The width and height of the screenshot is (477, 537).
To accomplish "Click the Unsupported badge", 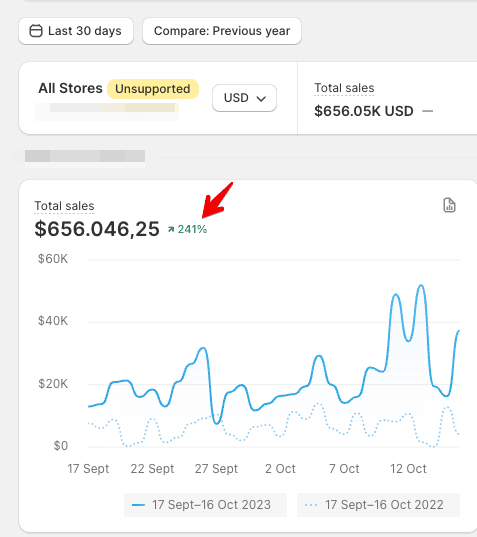I will tap(153, 89).
